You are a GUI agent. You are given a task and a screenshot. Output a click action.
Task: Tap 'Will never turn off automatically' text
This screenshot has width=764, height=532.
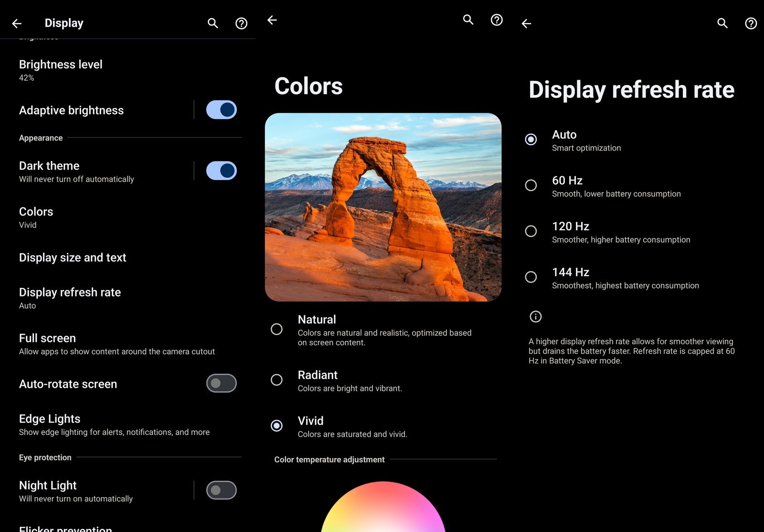pyautogui.click(x=76, y=179)
